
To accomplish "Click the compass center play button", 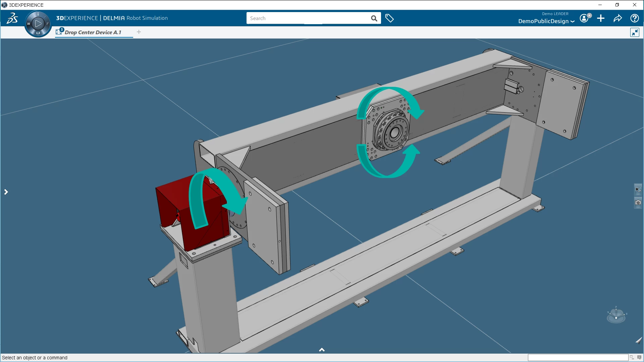I will pos(38,23).
